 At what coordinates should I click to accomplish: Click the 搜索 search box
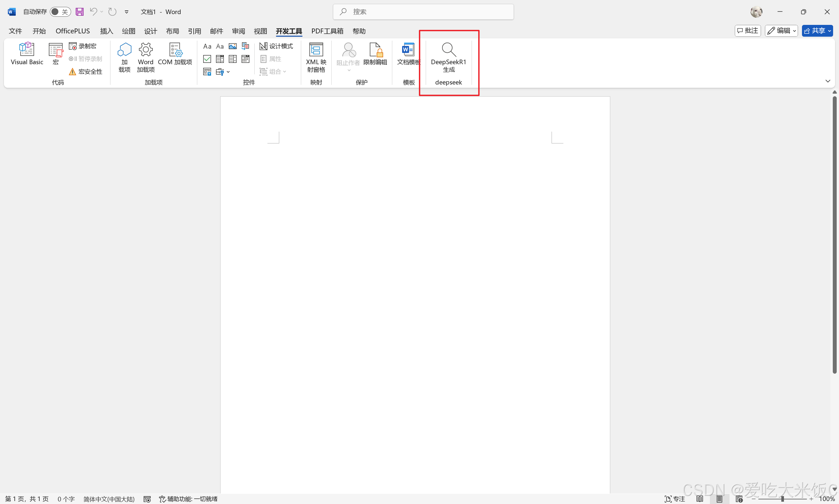pyautogui.click(x=423, y=12)
